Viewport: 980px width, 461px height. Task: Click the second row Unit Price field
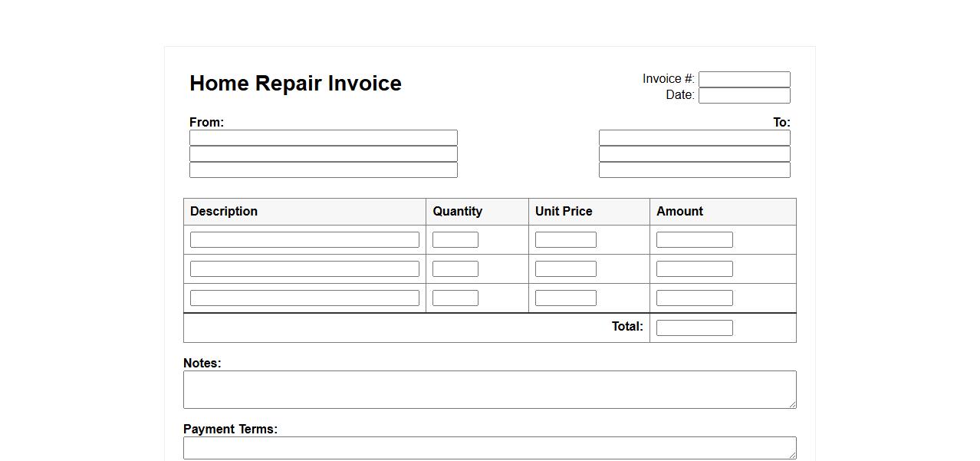565,269
